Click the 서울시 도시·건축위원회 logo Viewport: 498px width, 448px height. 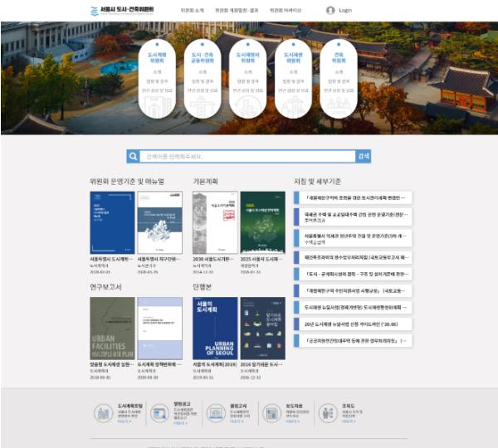[x=121, y=11]
